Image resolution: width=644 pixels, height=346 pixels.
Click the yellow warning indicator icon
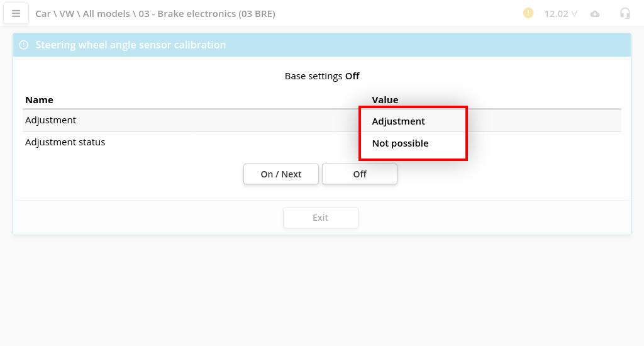pyautogui.click(x=528, y=13)
